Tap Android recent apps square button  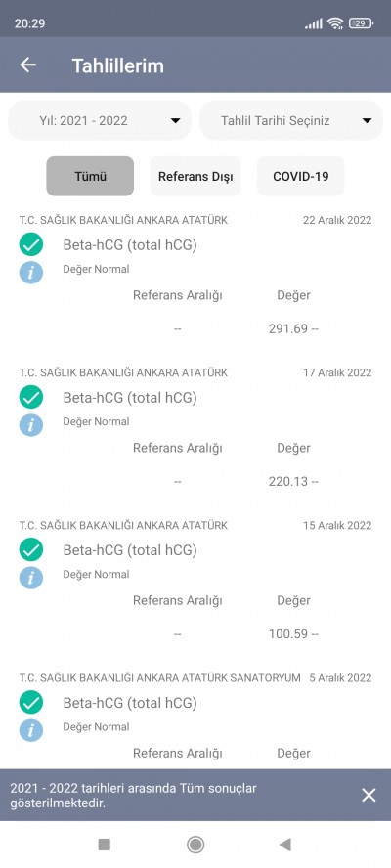click(x=105, y=845)
